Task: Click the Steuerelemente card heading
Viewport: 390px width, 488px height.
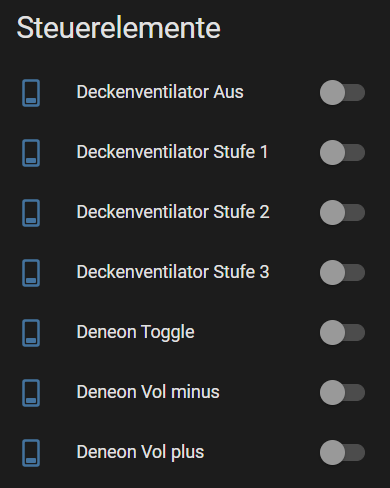Action: click(119, 28)
